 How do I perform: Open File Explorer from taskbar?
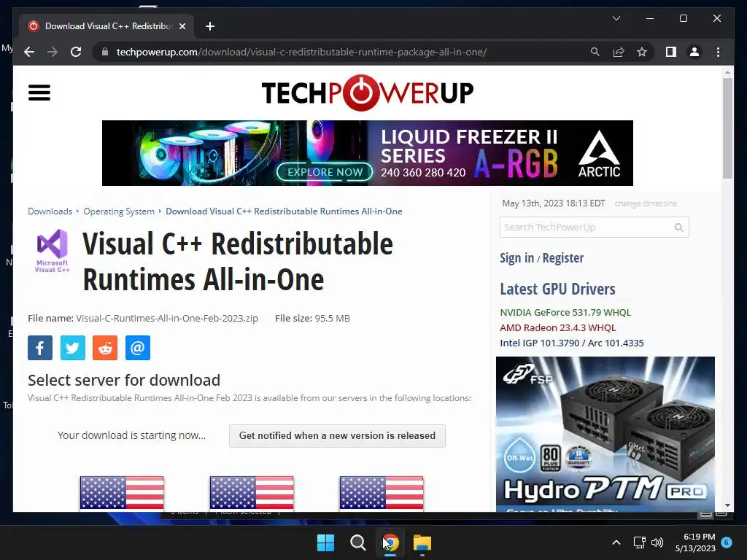pyautogui.click(x=422, y=542)
